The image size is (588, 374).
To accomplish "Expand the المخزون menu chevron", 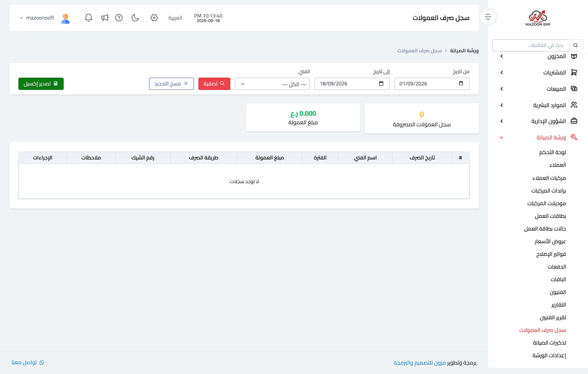I will pyautogui.click(x=502, y=56).
